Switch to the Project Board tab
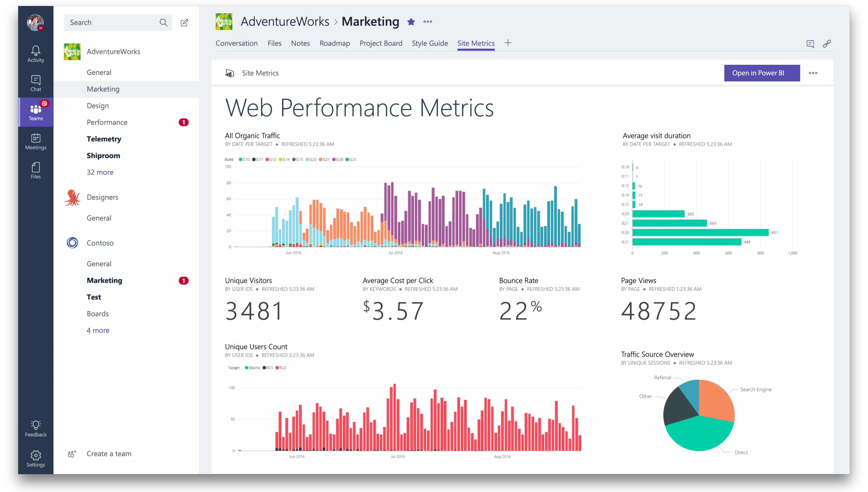 pyautogui.click(x=381, y=43)
